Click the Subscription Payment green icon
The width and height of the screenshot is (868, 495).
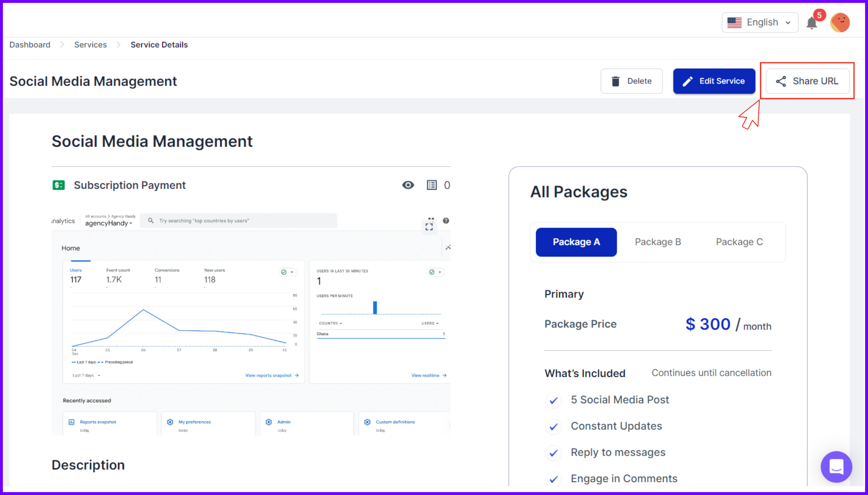(x=58, y=185)
